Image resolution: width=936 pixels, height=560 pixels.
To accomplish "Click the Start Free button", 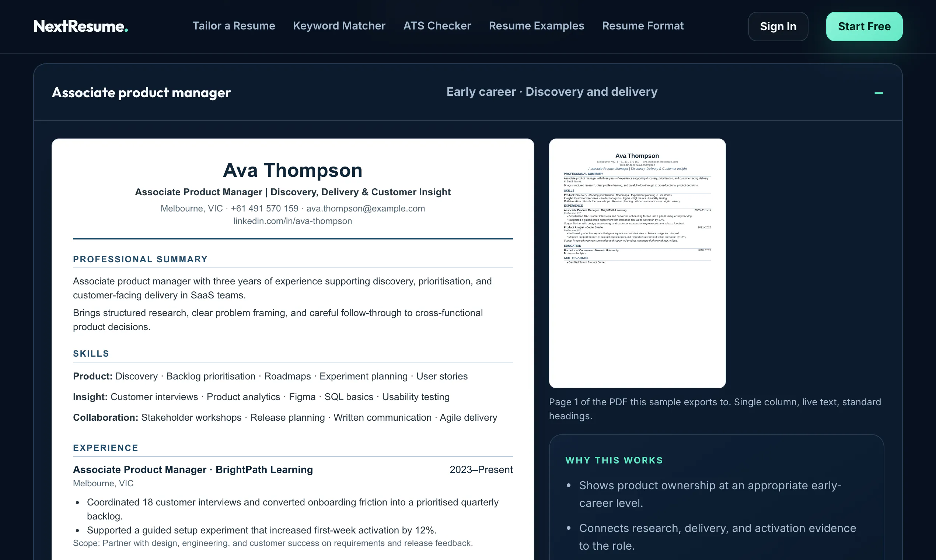I will (864, 27).
